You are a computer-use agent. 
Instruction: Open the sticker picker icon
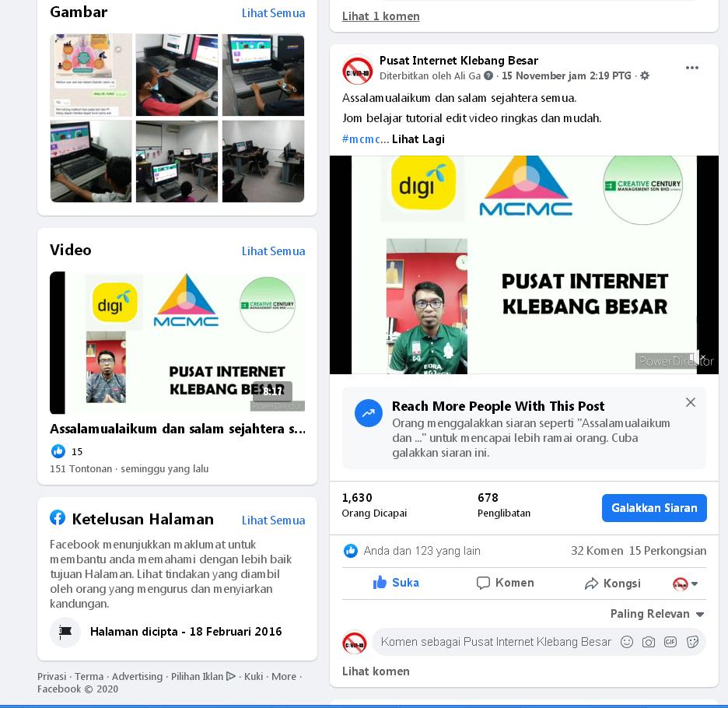click(x=692, y=642)
